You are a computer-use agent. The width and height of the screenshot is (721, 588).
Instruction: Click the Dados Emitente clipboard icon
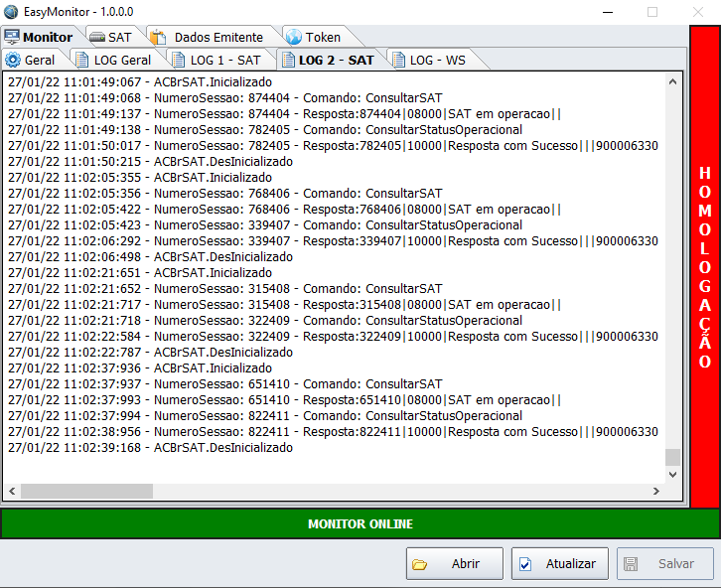[x=158, y=37]
